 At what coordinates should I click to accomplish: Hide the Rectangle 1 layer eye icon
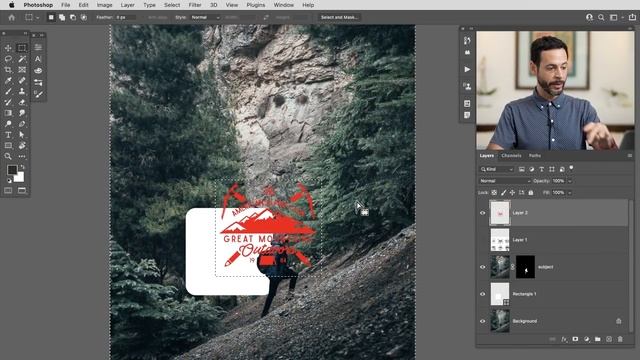[x=482, y=294]
